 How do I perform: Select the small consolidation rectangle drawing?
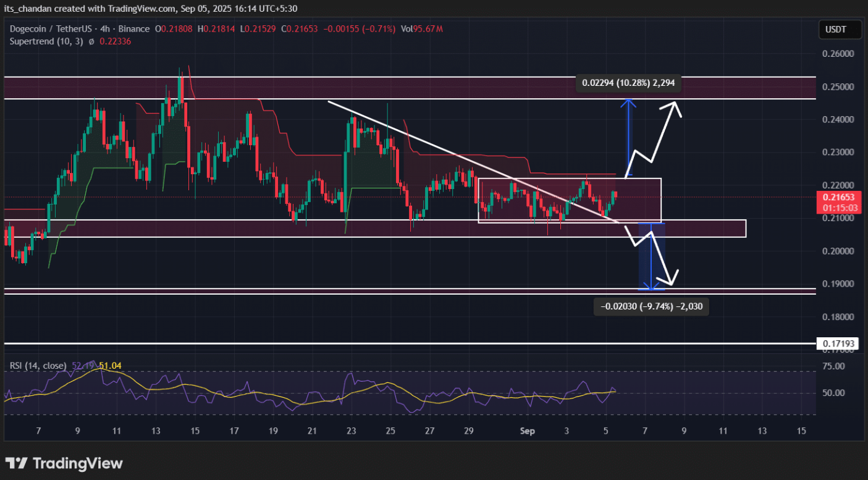pos(569,200)
